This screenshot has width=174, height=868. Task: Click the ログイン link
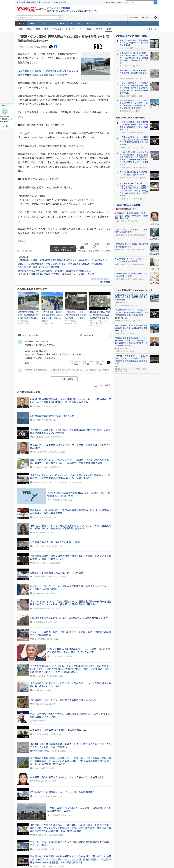point(51,11)
